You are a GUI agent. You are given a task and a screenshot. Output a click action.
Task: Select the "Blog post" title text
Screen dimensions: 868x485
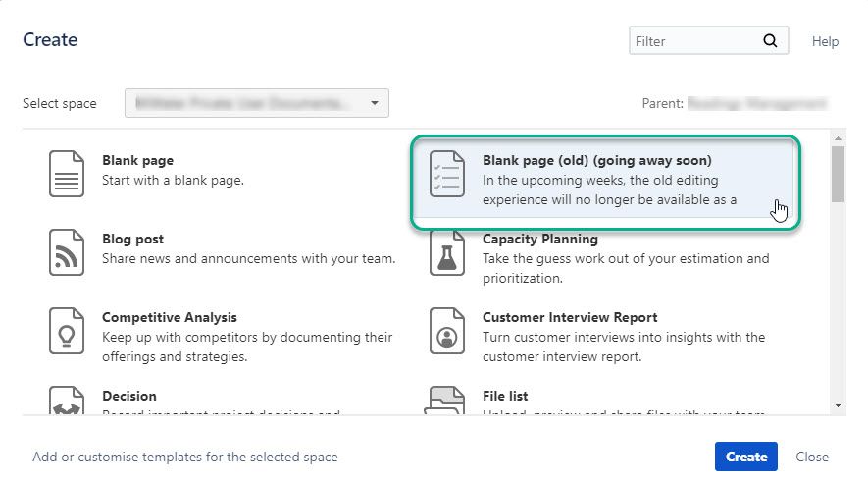coord(132,240)
